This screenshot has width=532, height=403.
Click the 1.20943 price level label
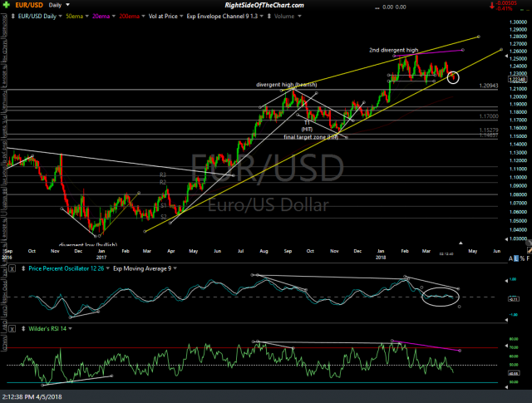tap(489, 86)
